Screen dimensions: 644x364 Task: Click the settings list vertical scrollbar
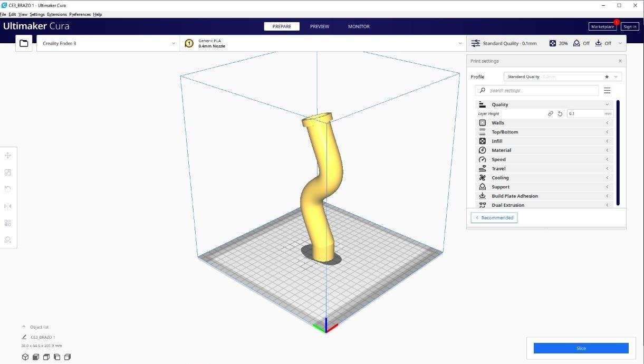[618, 153]
